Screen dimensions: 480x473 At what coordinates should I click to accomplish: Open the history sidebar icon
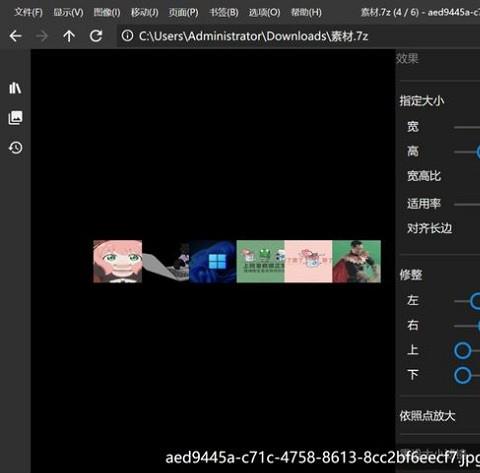click(16, 147)
